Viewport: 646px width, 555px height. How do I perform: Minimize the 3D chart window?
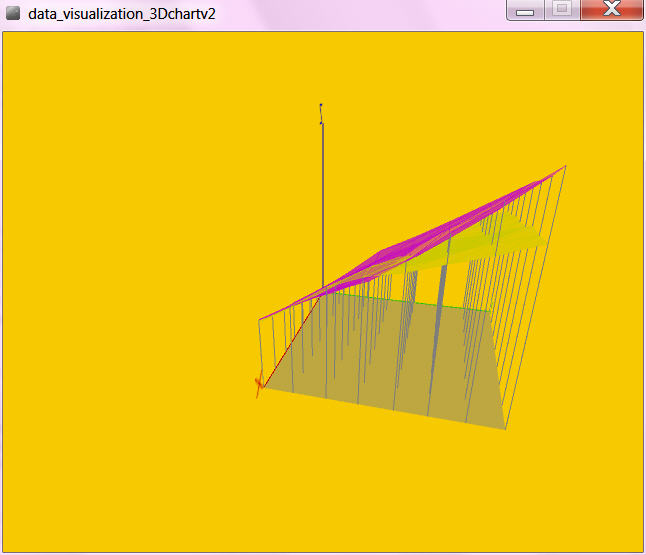(x=524, y=10)
